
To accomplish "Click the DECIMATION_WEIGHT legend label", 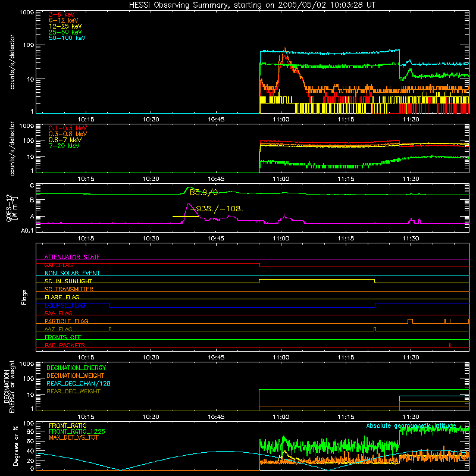I will tap(76, 375).
